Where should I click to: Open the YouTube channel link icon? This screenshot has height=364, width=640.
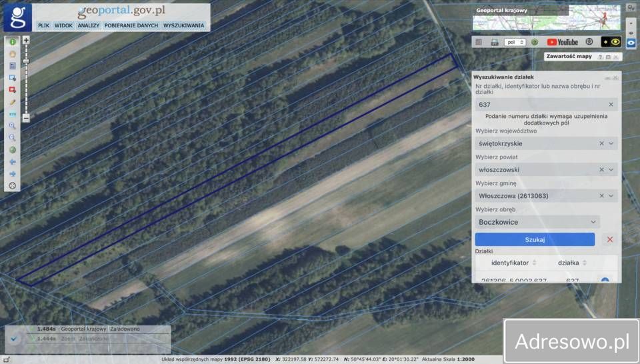pyautogui.click(x=563, y=42)
